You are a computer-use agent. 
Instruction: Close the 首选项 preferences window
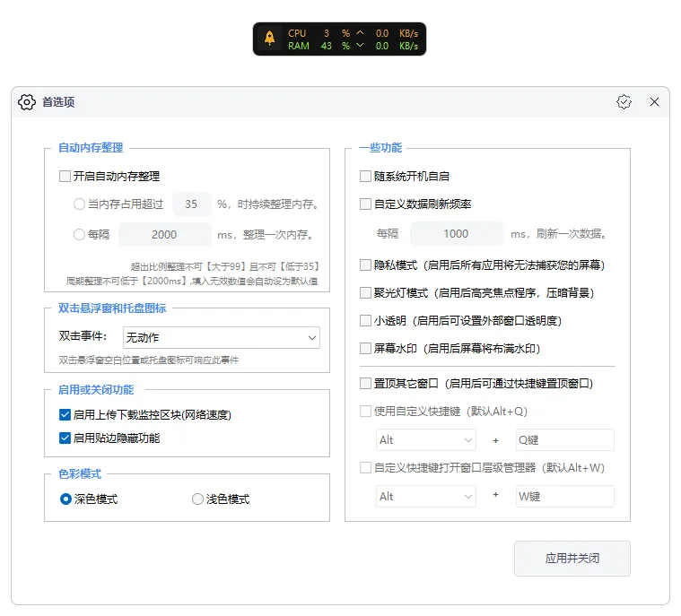(x=654, y=102)
